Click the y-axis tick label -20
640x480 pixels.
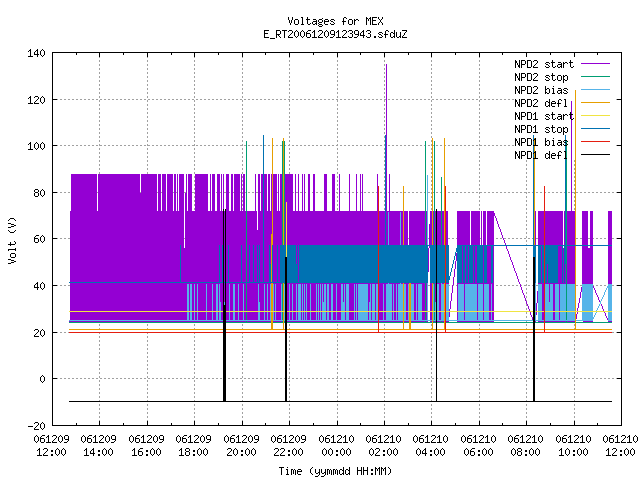coord(36,426)
